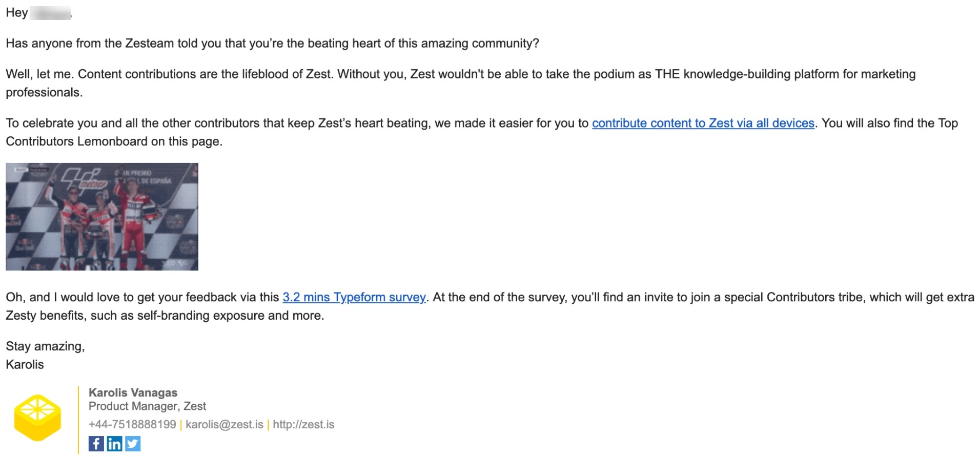Click the yellow Zest lemon logo
The height and width of the screenshot is (457, 980).
pyautogui.click(x=37, y=418)
